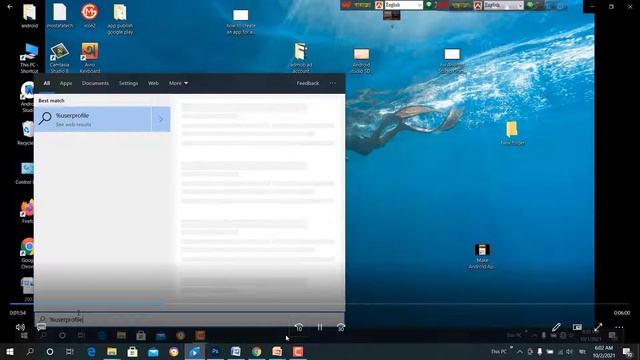This screenshot has height=360, width=640.
Task: Select the Settings tab in search panel
Action: click(x=128, y=83)
